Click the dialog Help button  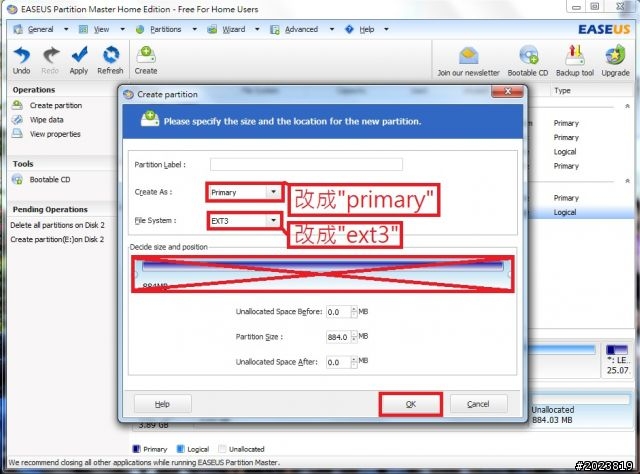[162, 404]
